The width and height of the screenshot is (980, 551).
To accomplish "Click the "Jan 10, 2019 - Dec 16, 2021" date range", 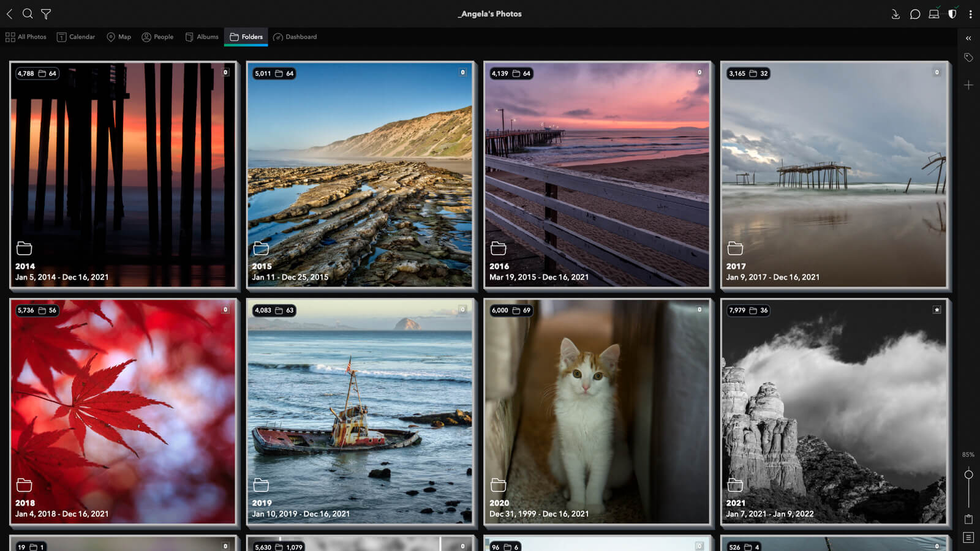I will pos(301,514).
